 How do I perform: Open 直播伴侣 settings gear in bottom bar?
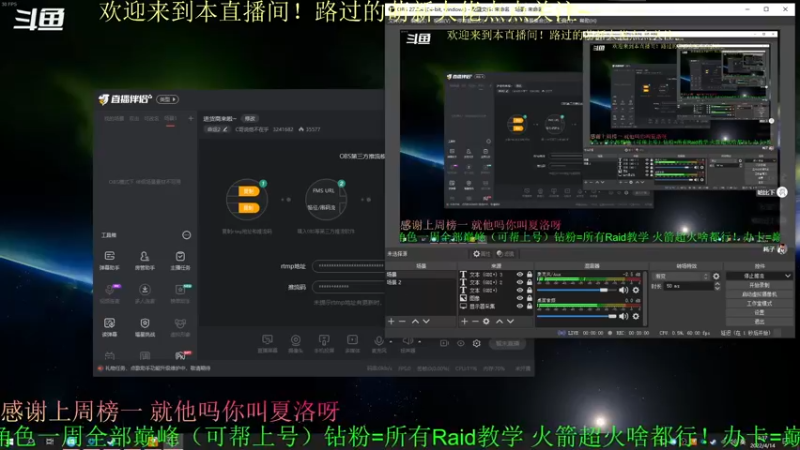[477, 343]
